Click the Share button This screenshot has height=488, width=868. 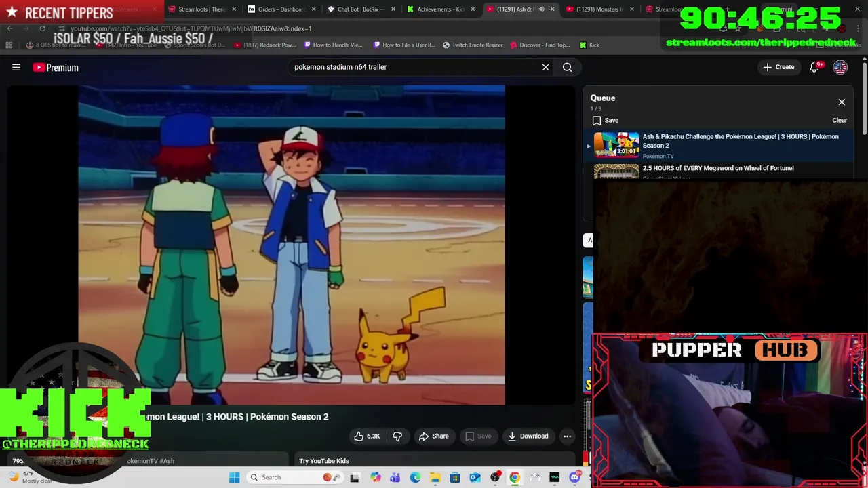pos(434,436)
